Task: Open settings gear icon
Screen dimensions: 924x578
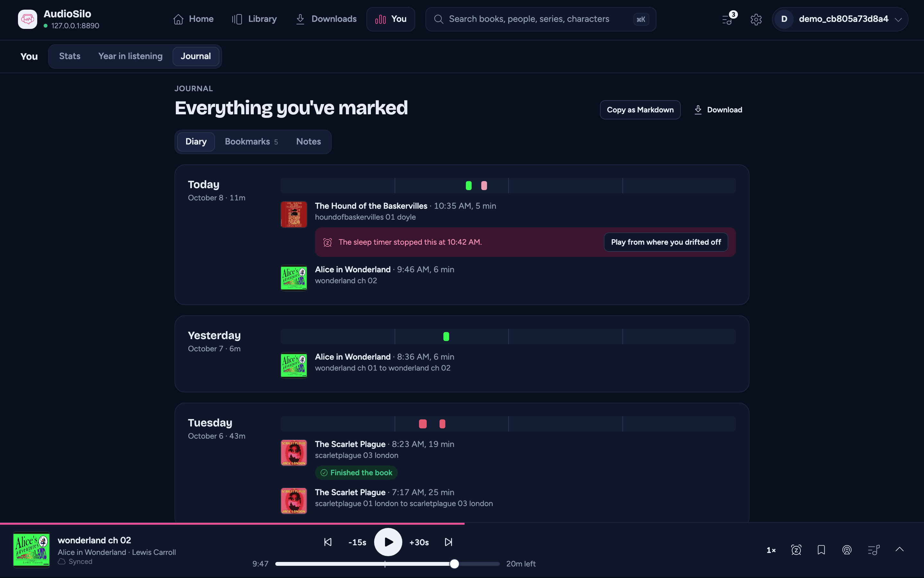Action: (x=756, y=19)
